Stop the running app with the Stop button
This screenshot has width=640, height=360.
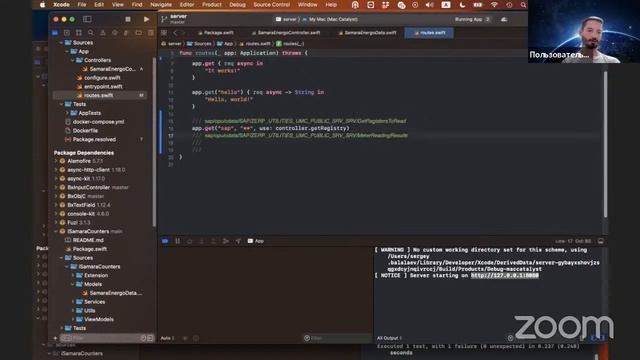[x=128, y=19]
